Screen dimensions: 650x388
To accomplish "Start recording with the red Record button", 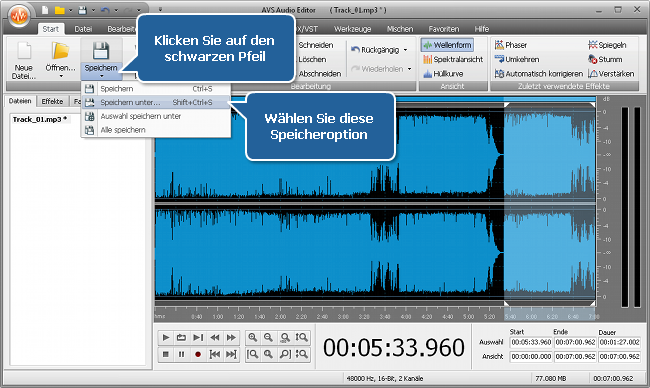I will coord(198,354).
